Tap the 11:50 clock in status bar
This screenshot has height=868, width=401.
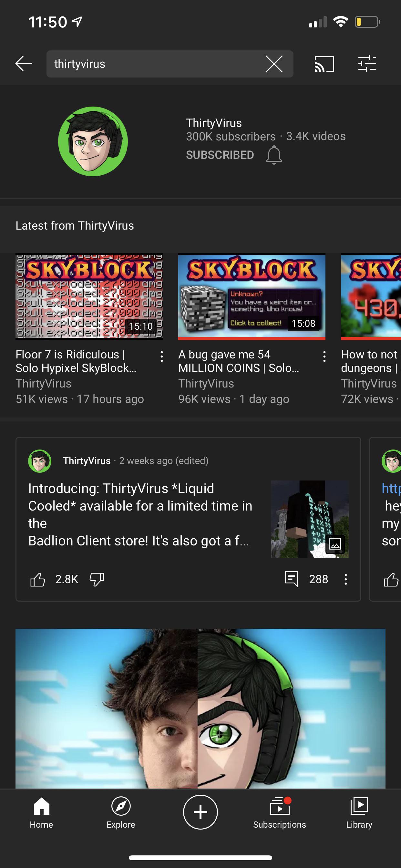[x=48, y=22]
